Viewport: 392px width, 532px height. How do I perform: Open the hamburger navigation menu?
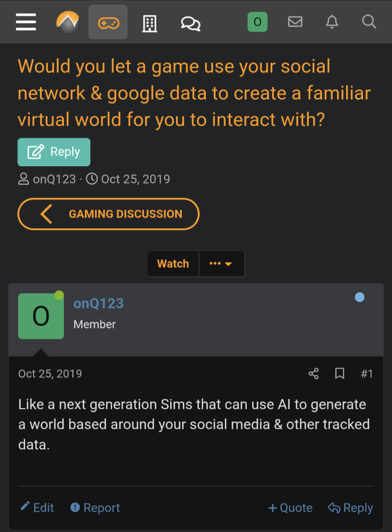pyautogui.click(x=26, y=22)
